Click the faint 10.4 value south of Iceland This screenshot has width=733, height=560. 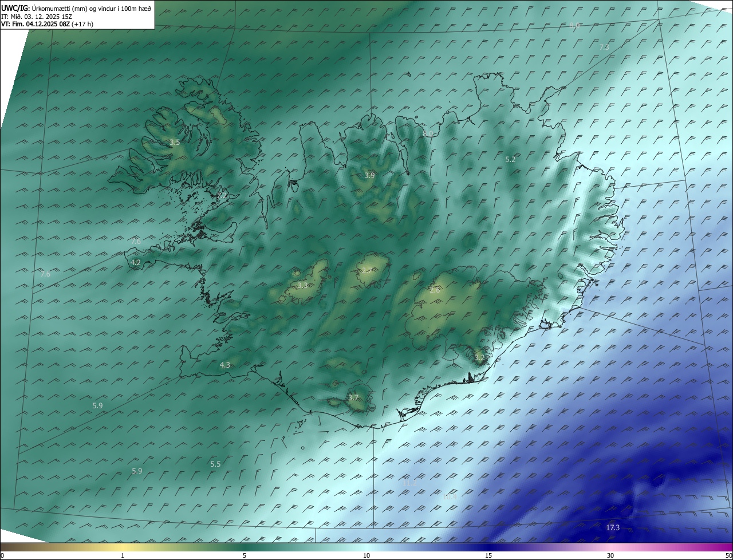450,497
